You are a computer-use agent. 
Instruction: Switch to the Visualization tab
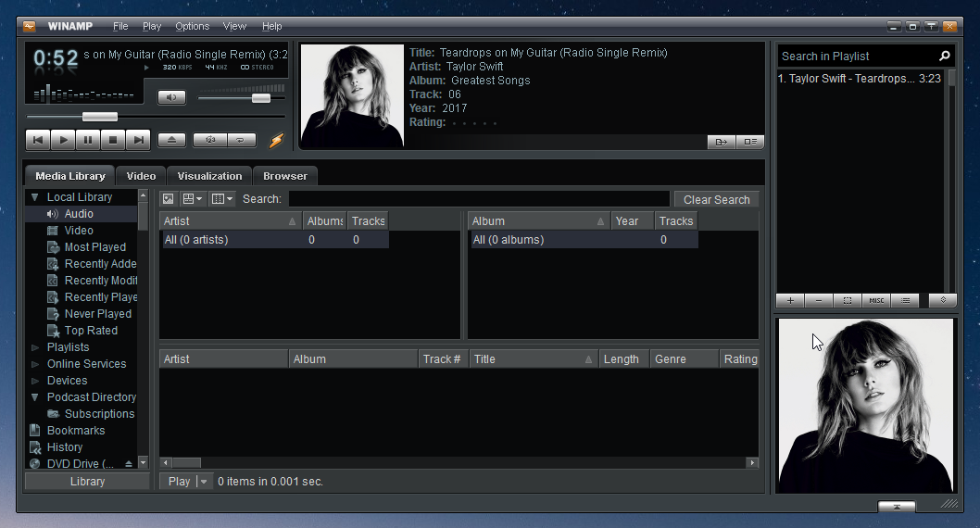(x=209, y=176)
